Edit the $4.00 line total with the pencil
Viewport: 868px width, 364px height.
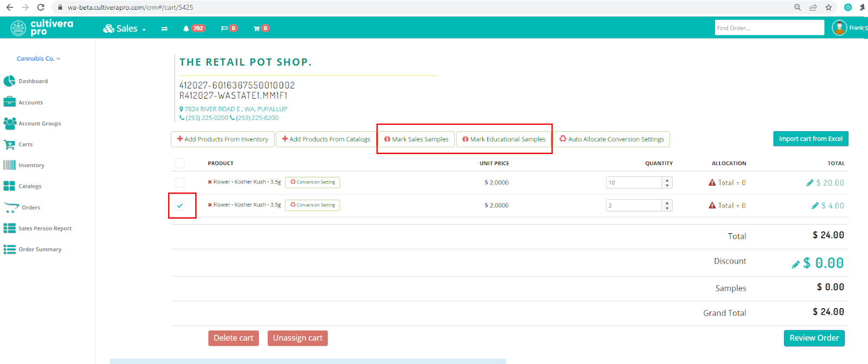coord(815,206)
